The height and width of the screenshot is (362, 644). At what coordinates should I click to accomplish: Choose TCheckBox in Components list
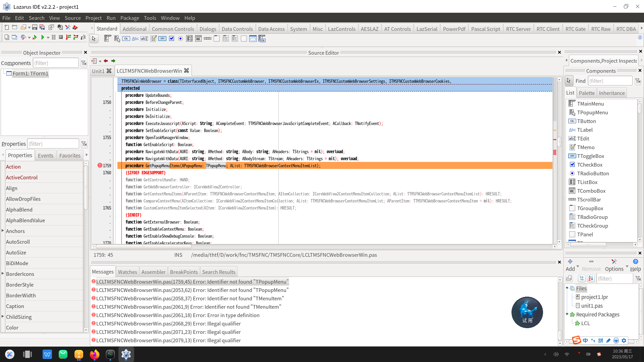click(590, 165)
